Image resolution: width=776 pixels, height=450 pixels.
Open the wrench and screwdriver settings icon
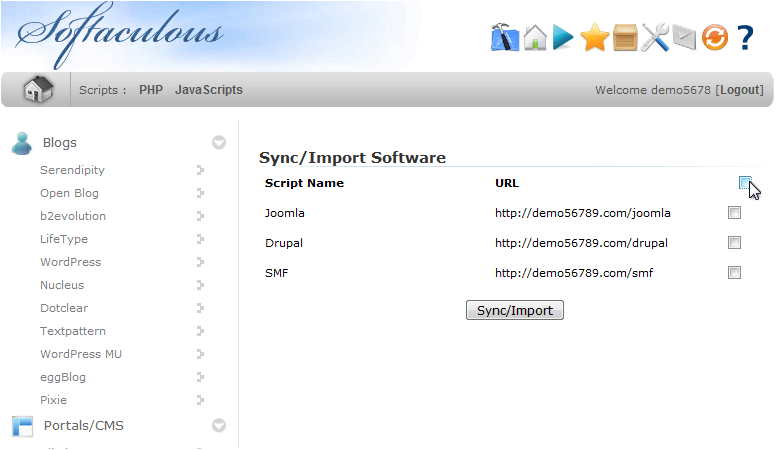tap(655, 37)
